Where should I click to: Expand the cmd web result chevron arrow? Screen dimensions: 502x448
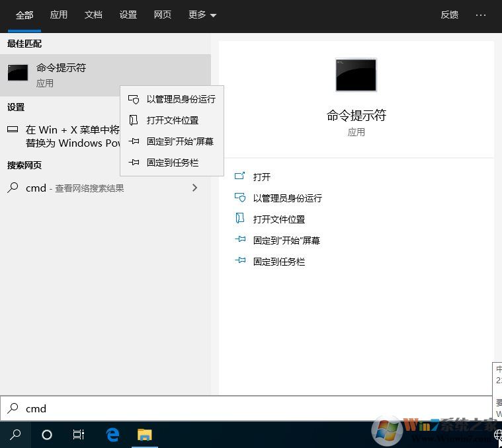pos(194,188)
